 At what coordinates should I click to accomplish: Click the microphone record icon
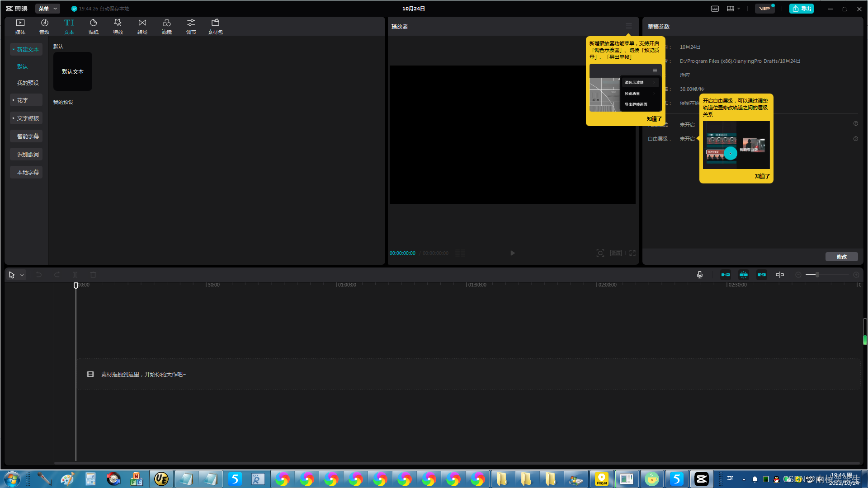tap(700, 275)
